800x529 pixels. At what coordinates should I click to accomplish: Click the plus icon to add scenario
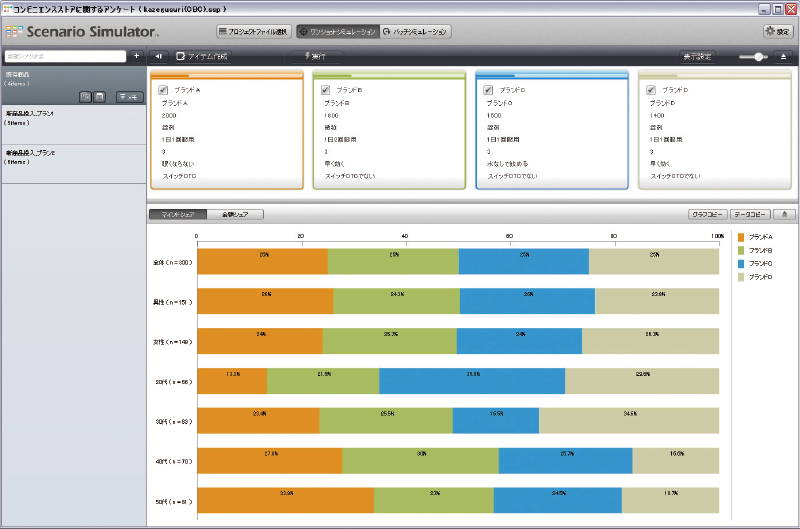[137, 56]
